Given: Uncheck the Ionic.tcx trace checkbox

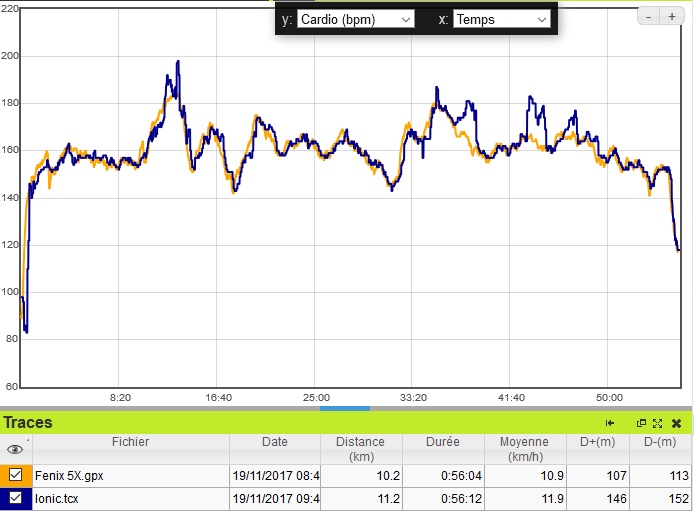Looking at the screenshot, I should 15,497.
